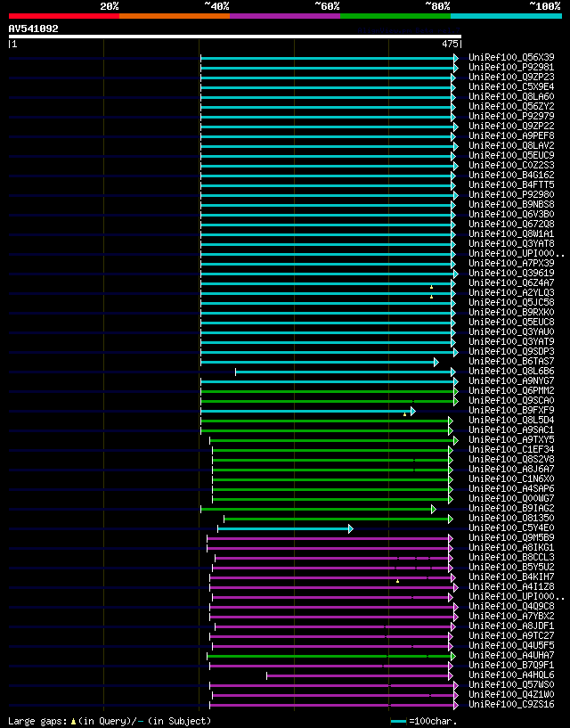Image resolution: width=570 pixels, height=728 pixels.
Task: Open hit UniRef100_B9NBS8
Action: pos(511,204)
